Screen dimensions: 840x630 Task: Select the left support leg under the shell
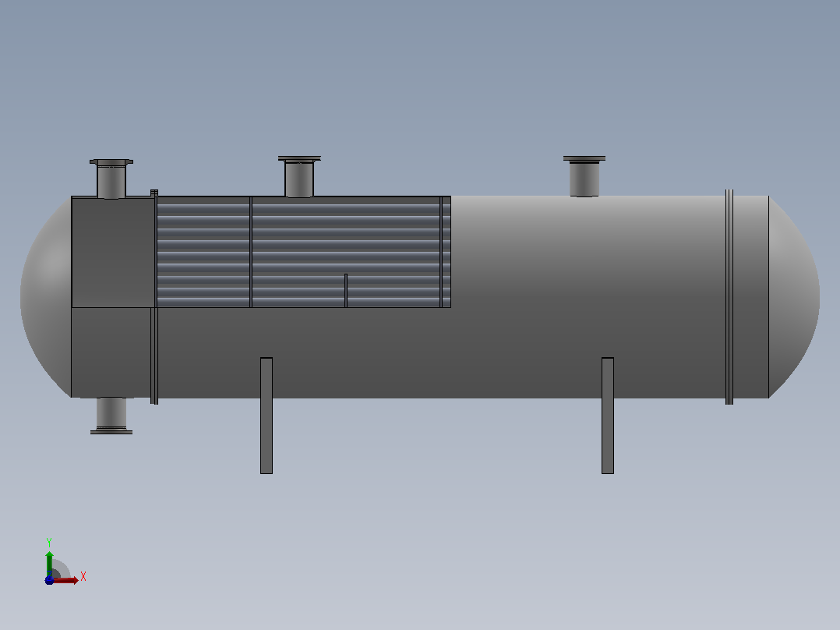coord(266,416)
